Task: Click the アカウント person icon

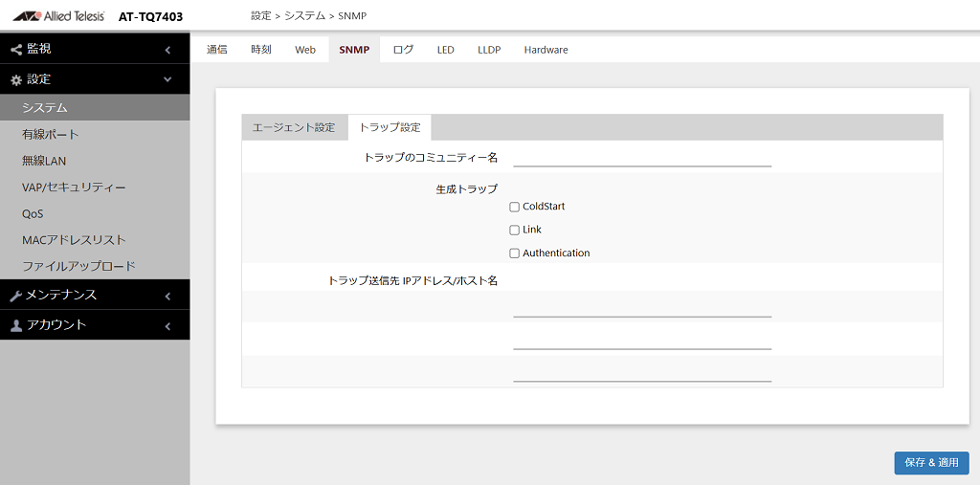Action: click(16, 325)
